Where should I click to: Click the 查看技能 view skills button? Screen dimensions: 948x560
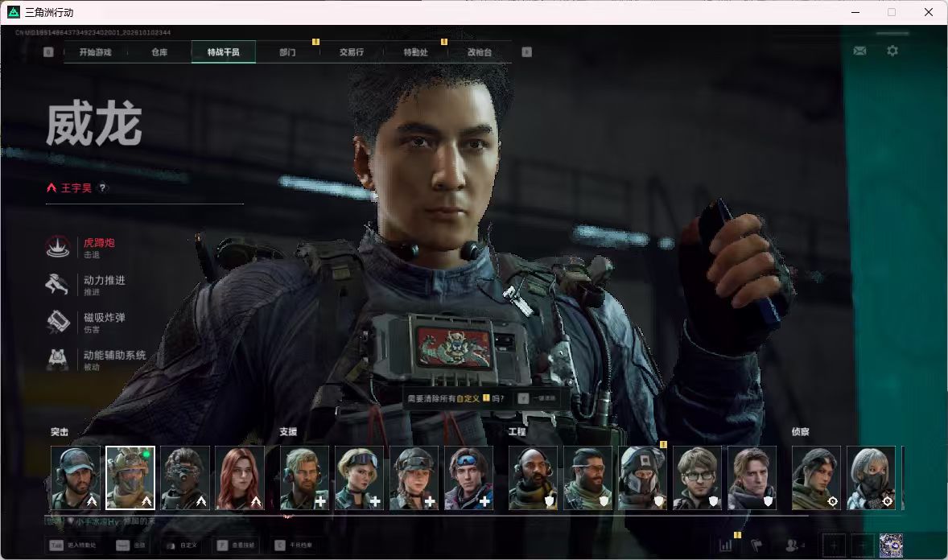(236, 546)
